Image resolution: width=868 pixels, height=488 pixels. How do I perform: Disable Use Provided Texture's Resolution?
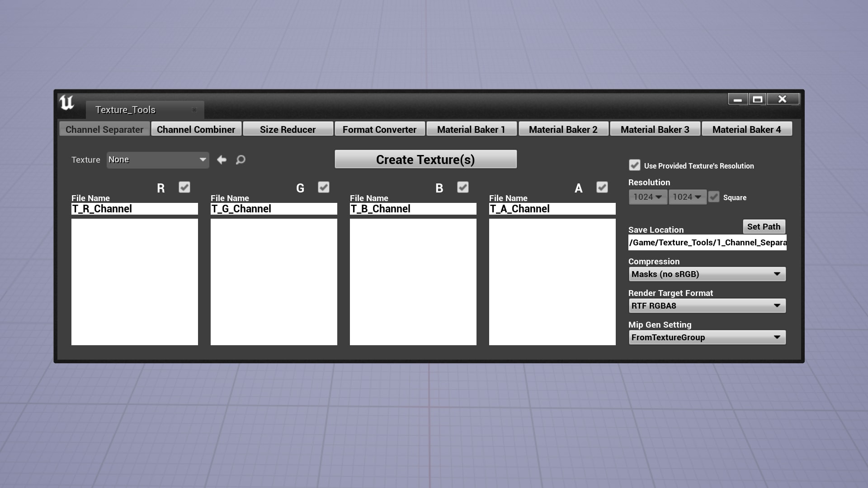pos(634,165)
